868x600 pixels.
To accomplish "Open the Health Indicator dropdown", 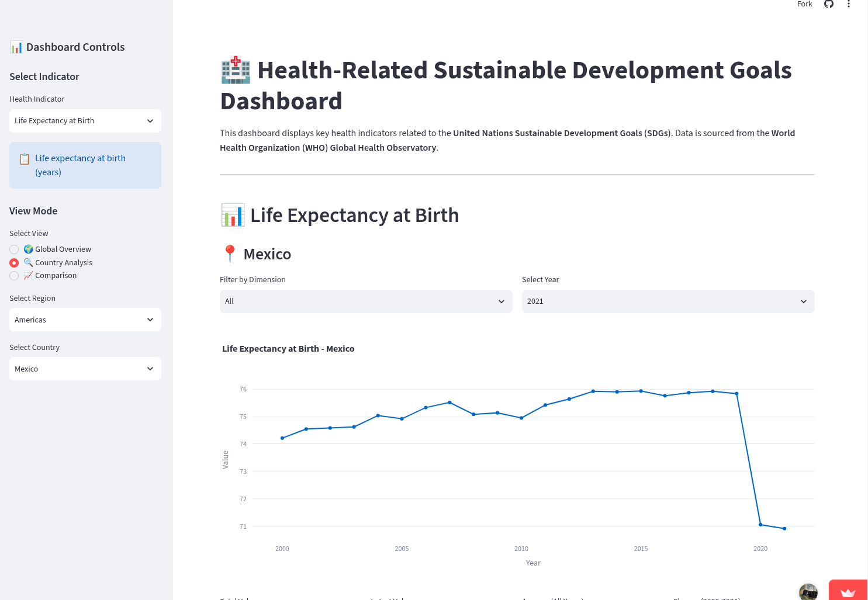I will pos(85,121).
